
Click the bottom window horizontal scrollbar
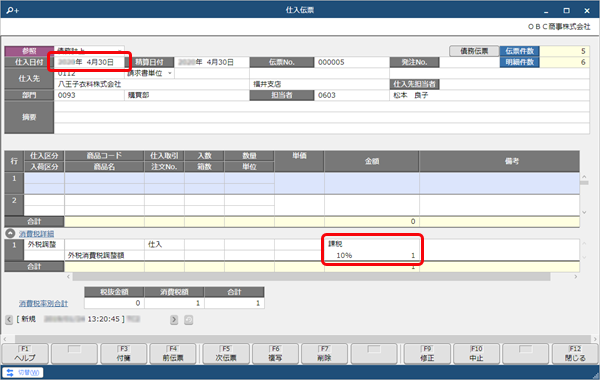coord(302,339)
